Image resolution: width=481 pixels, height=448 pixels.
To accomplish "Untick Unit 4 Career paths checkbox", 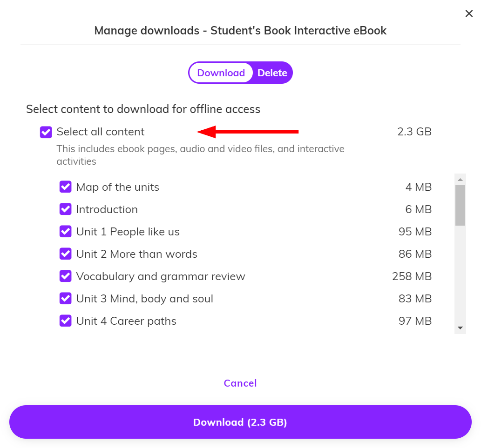I will (x=65, y=321).
